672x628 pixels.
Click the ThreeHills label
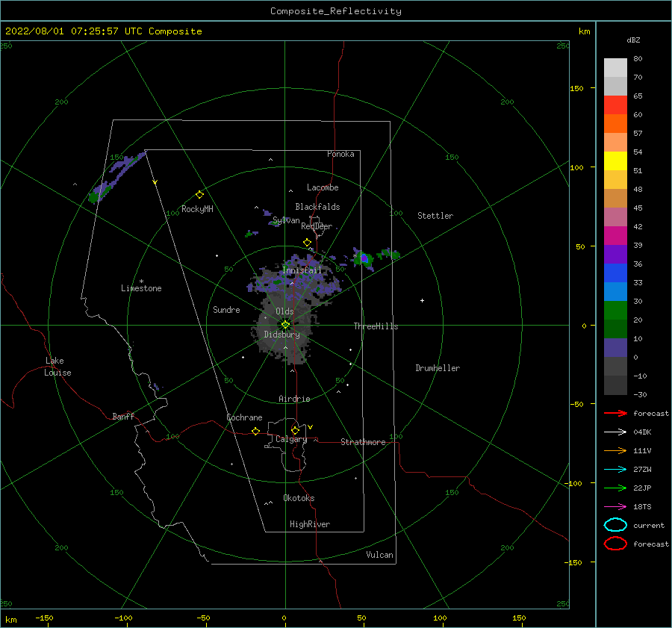pyautogui.click(x=376, y=326)
